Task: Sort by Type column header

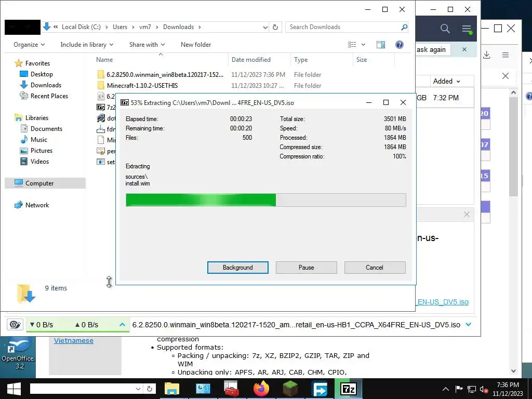Action: click(x=301, y=60)
